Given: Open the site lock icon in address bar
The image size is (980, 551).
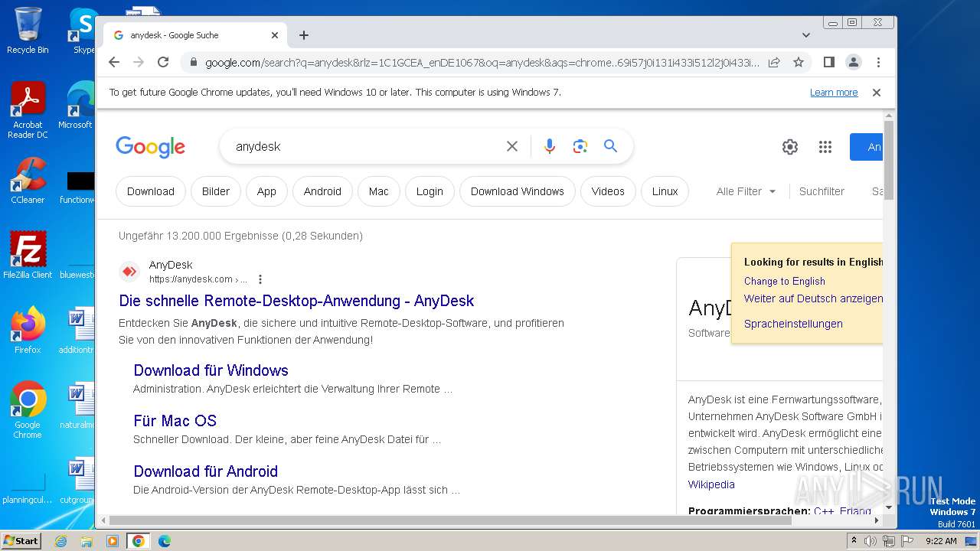Looking at the screenshot, I should tap(194, 63).
